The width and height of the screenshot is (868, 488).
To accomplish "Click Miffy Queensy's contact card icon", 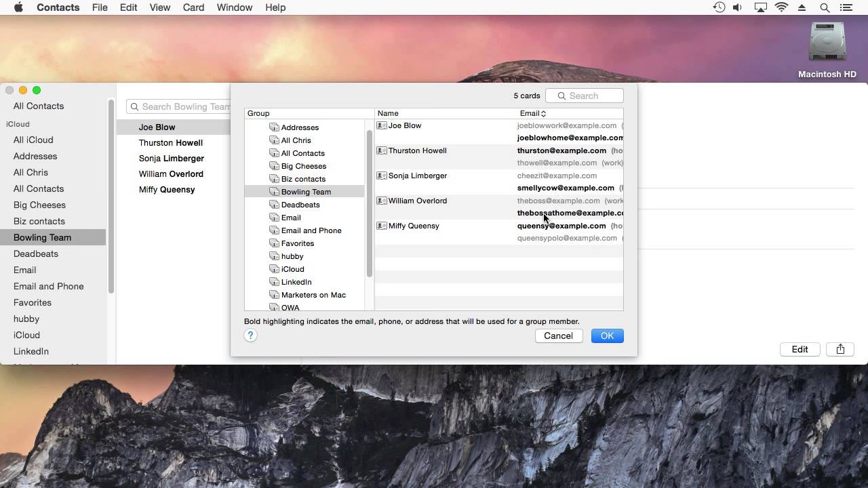I will (382, 226).
